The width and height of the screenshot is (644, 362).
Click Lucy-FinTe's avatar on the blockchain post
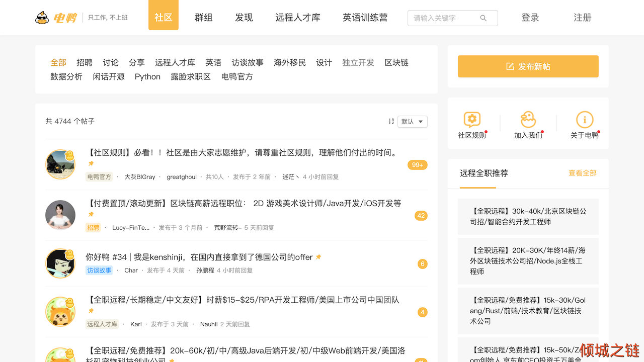click(x=60, y=215)
